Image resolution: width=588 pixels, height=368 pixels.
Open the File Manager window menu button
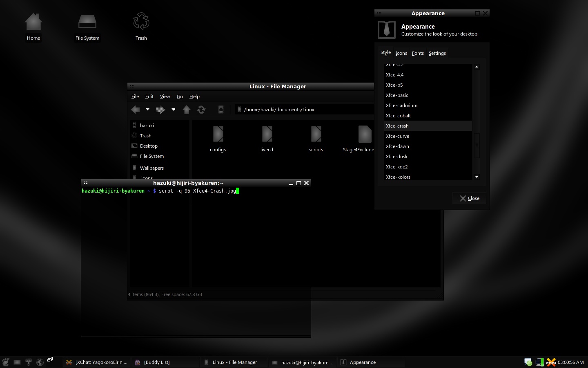(x=131, y=86)
